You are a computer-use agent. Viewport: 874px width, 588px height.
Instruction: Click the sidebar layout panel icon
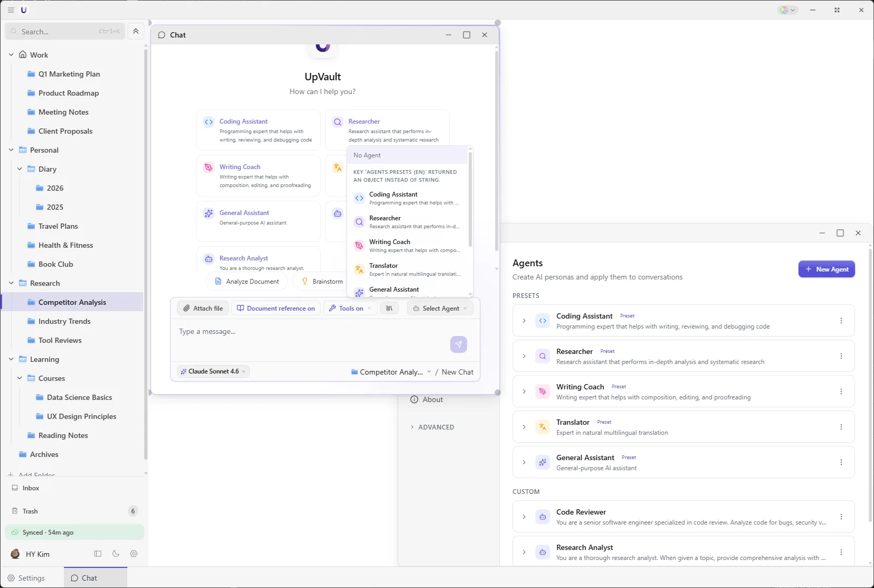pos(98,554)
